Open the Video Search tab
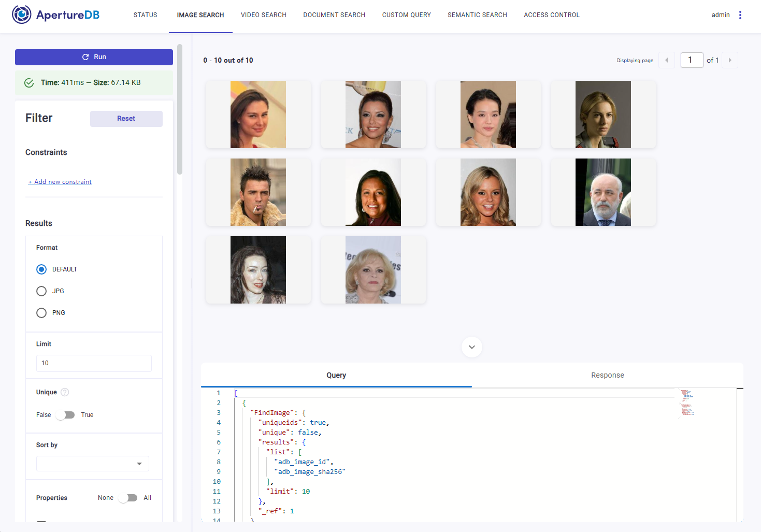 (x=263, y=15)
